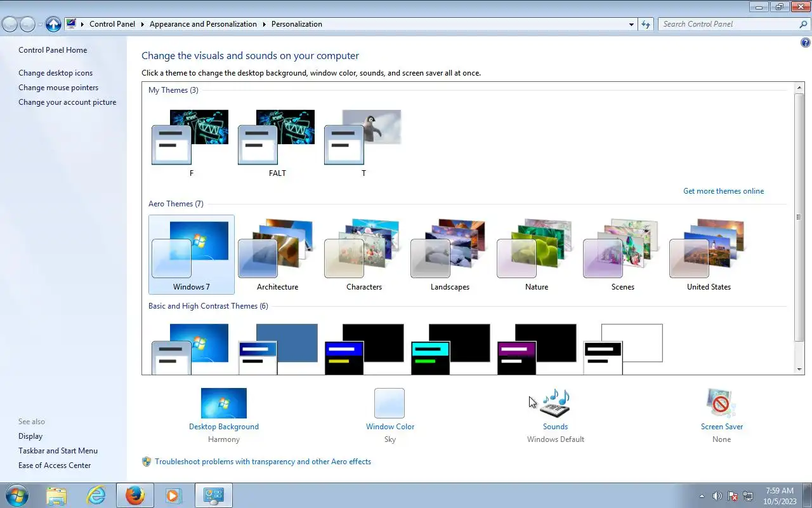Click the theme list scroll up arrow
Viewport: 812px width, 508px height.
pos(799,87)
